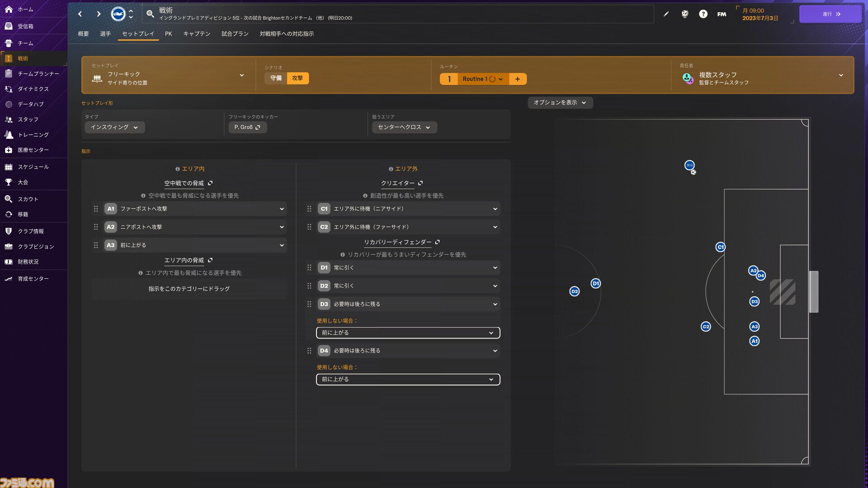Open the FM menu icon
Screen dimensions: 868x488
tap(722, 14)
